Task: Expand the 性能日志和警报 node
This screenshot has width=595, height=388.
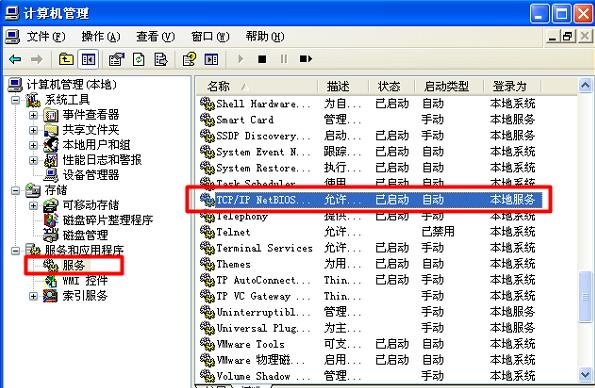Action: pos(33,160)
